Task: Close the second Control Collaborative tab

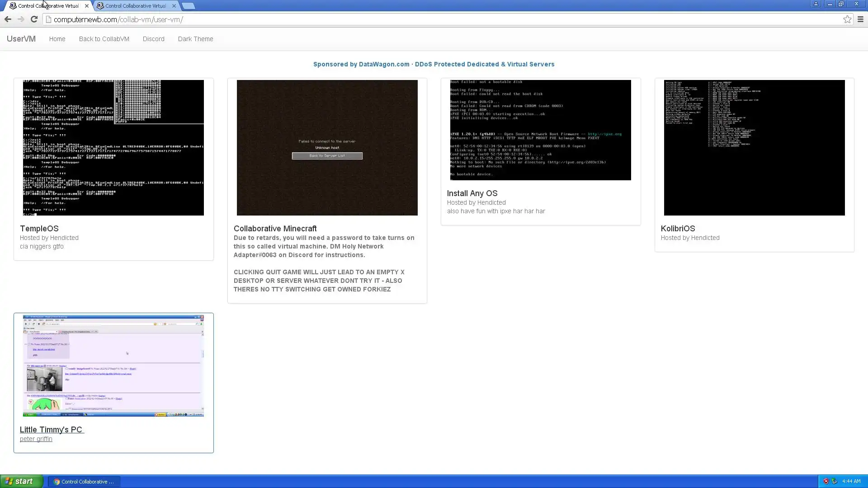Action: (174, 6)
